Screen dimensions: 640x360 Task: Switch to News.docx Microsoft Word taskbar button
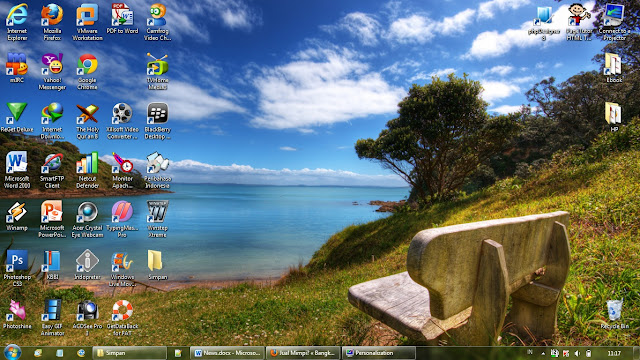(x=227, y=353)
